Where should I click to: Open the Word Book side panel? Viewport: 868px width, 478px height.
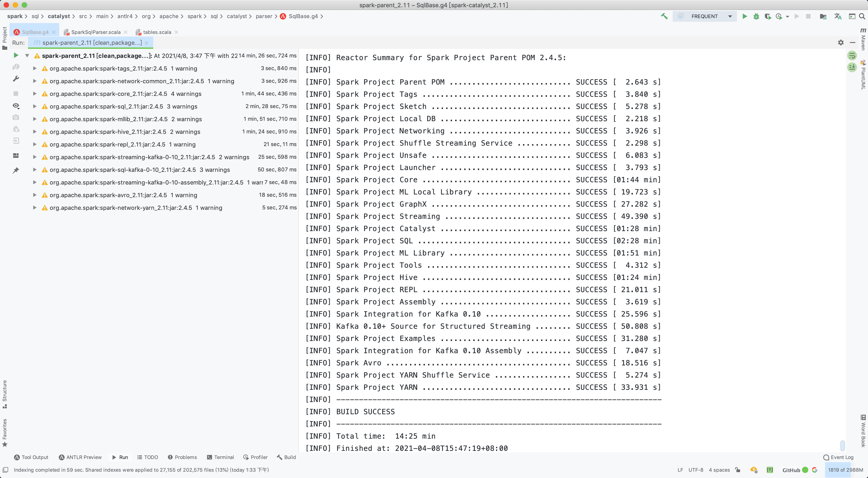pyautogui.click(x=863, y=431)
